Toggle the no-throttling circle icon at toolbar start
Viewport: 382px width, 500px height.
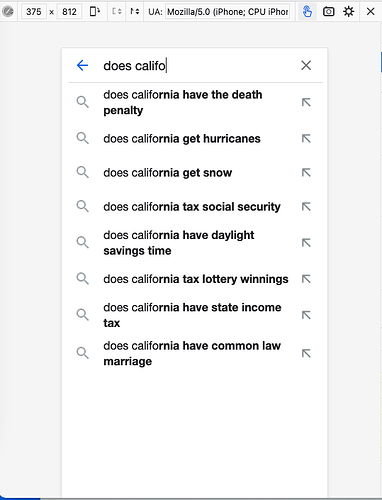click(x=8, y=12)
